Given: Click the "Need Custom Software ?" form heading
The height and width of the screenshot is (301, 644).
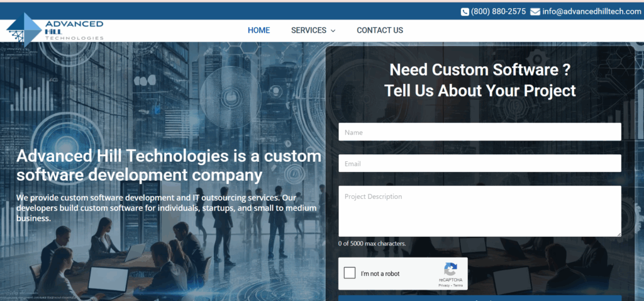Looking at the screenshot, I should point(480,70).
